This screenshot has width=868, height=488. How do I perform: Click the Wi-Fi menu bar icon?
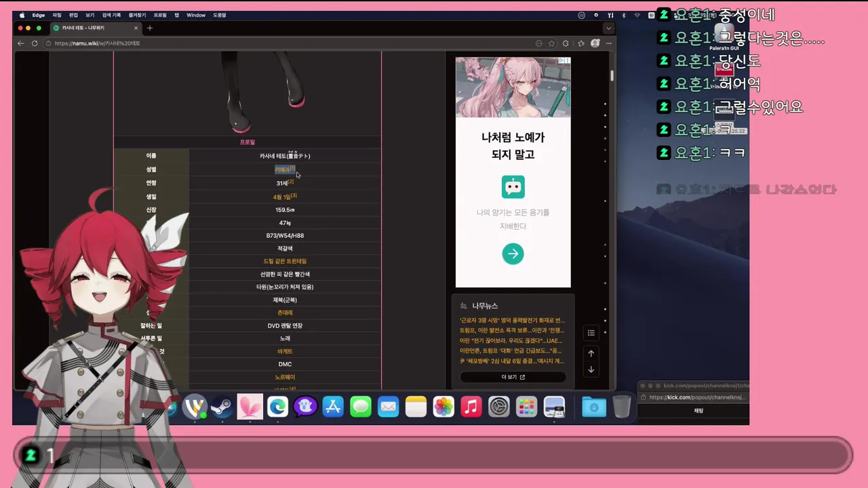coord(637,15)
